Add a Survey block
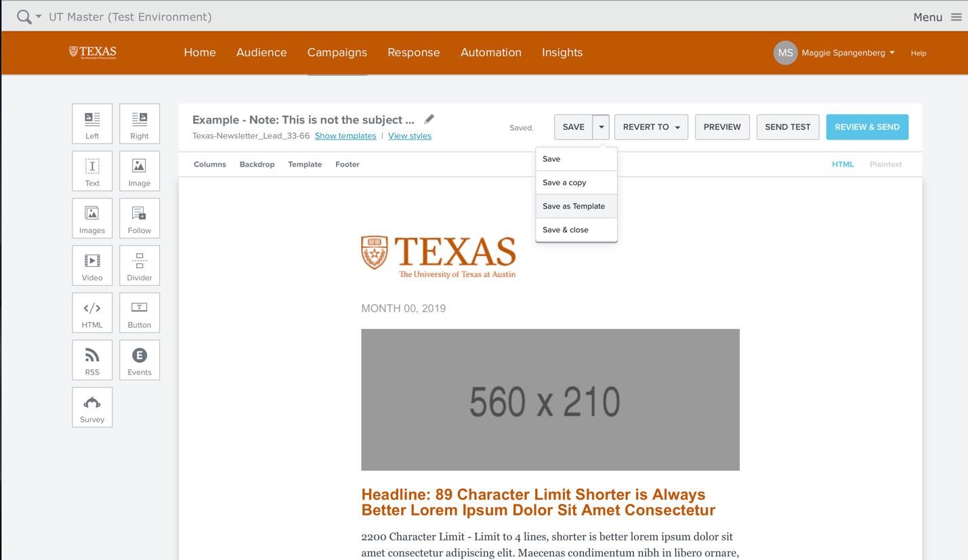 click(92, 407)
